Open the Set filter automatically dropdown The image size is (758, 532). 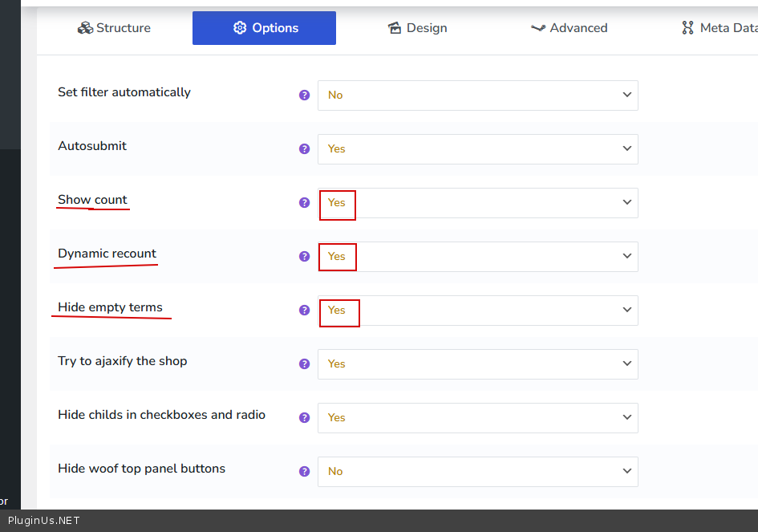(477, 95)
